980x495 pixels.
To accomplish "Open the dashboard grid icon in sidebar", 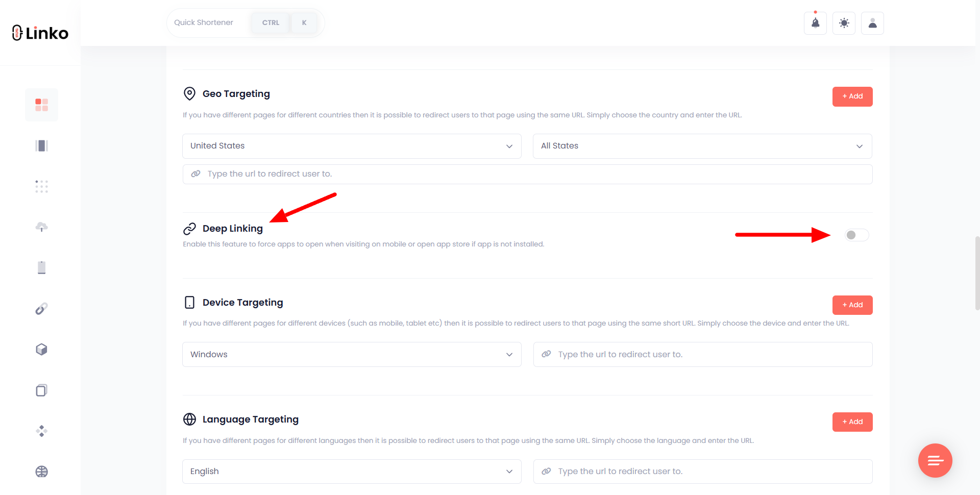I will click(41, 105).
